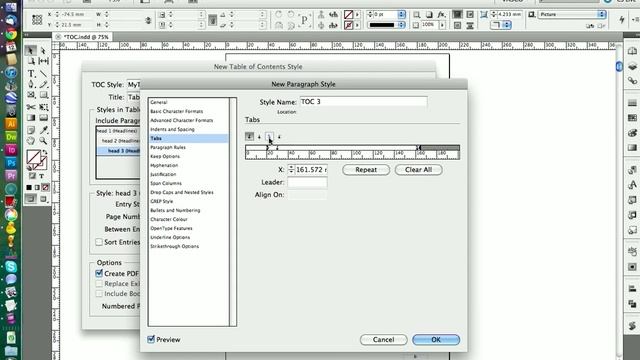Screen dimensions: 640x360
Task: Select the Pen tool
Action: [x=31, y=84]
